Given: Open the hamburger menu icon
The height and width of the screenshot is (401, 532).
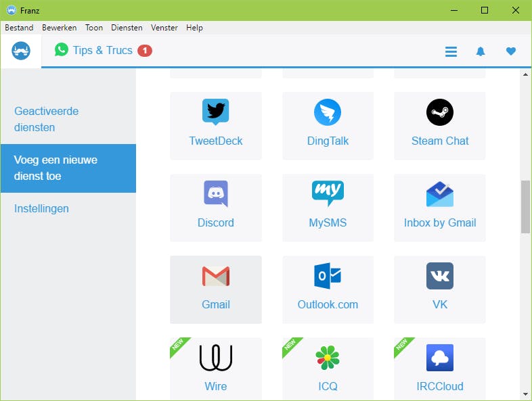Looking at the screenshot, I should pyautogui.click(x=451, y=51).
